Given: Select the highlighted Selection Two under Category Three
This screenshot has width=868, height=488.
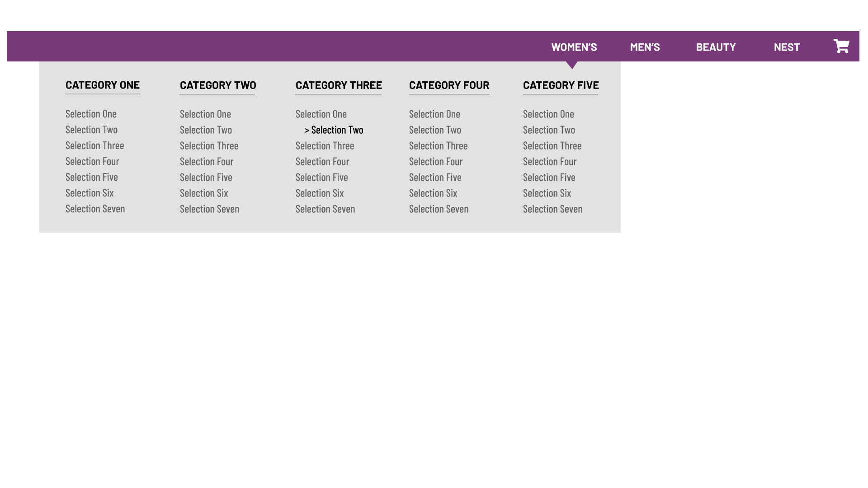Looking at the screenshot, I should pos(337,130).
